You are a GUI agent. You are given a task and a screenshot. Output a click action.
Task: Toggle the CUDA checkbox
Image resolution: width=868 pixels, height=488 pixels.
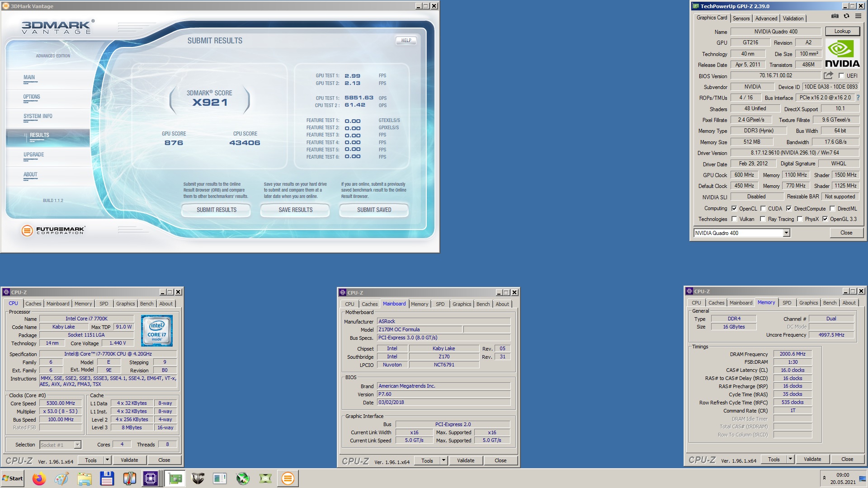click(x=763, y=208)
